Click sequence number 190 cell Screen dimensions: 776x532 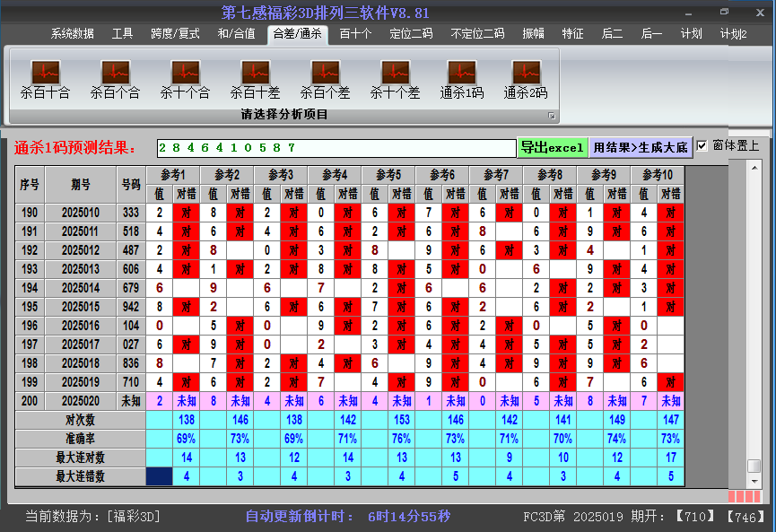(x=30, y=213)
